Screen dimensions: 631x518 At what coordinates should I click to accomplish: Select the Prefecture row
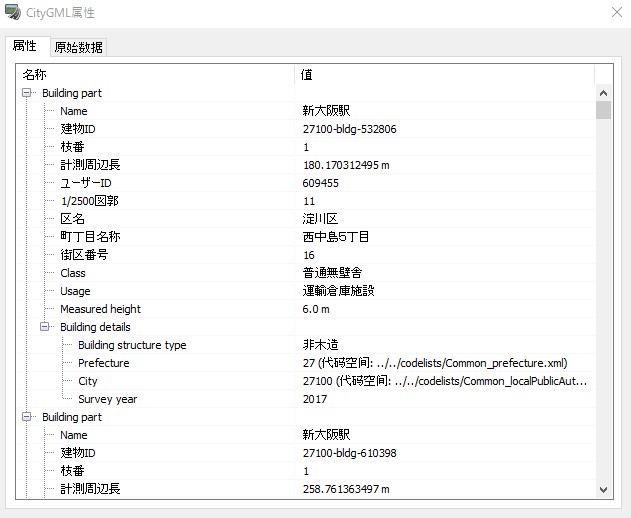[x=306, y=363]
